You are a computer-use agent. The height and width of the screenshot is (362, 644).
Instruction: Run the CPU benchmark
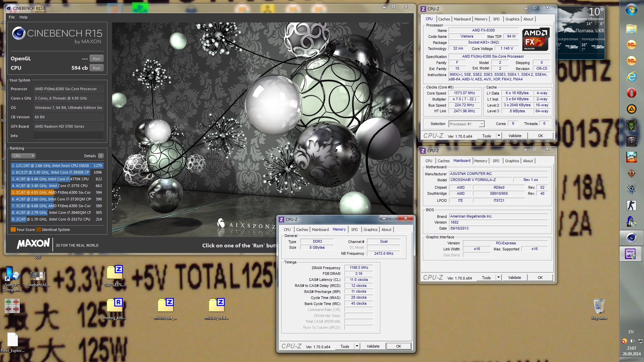tap(96, 68)
